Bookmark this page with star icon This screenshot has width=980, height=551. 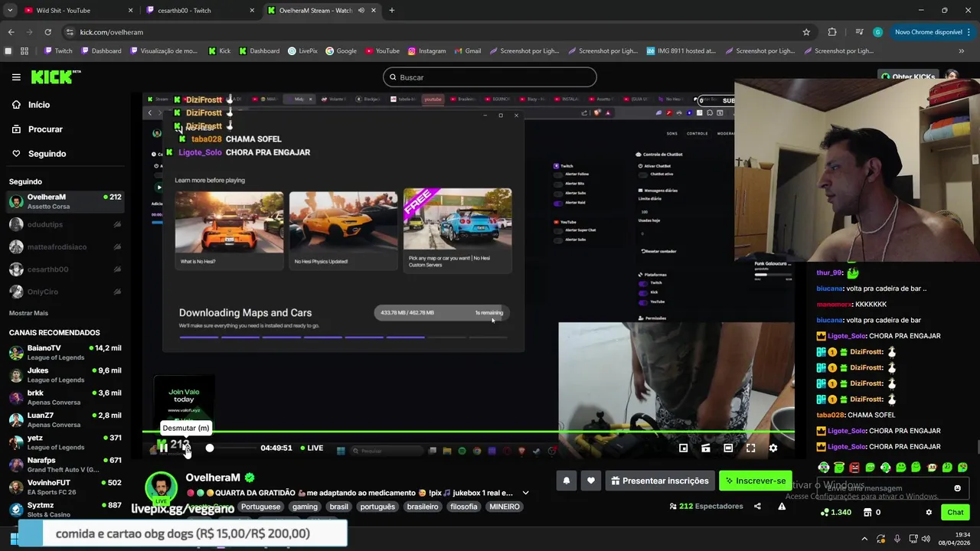click(806, 32)
